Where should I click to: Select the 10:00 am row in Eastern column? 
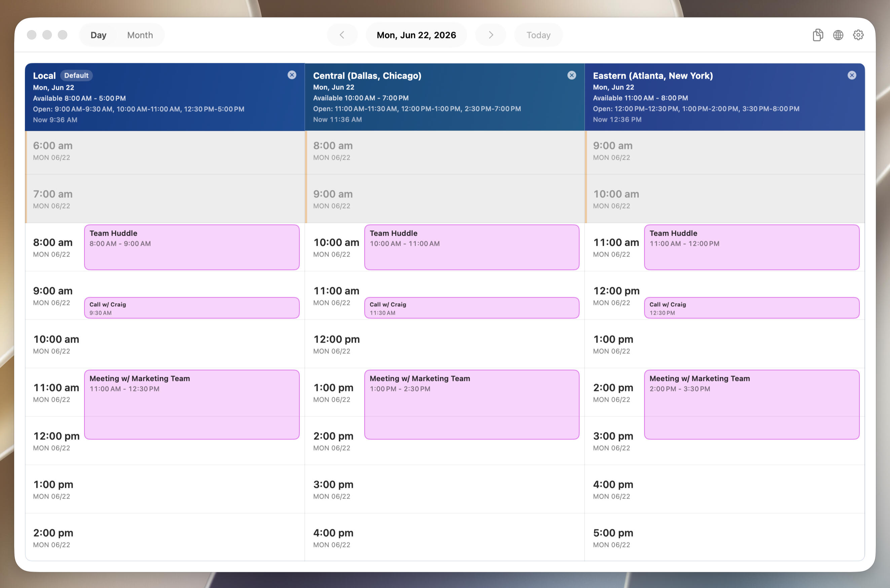[x=725, y=199]
